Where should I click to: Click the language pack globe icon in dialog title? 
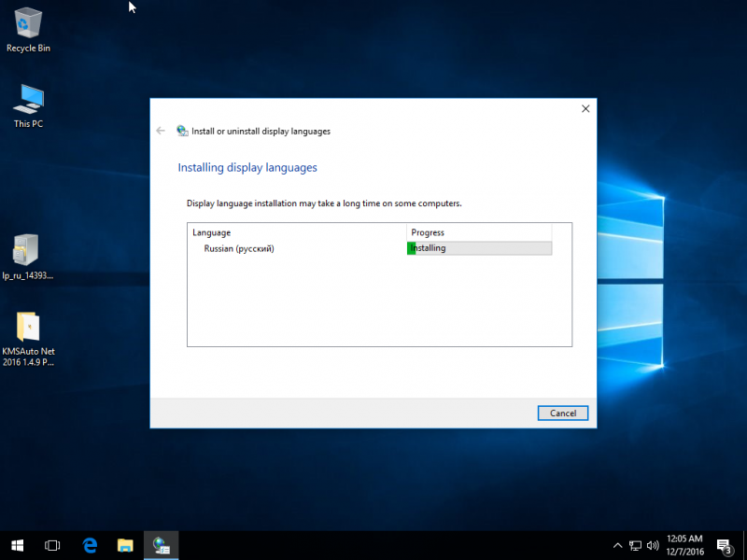pyautogui.click(x=182, y=131)
